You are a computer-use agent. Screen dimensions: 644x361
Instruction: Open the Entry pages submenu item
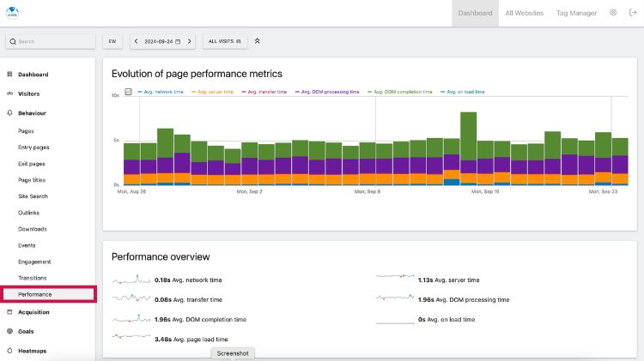click(x=33, y=147)
